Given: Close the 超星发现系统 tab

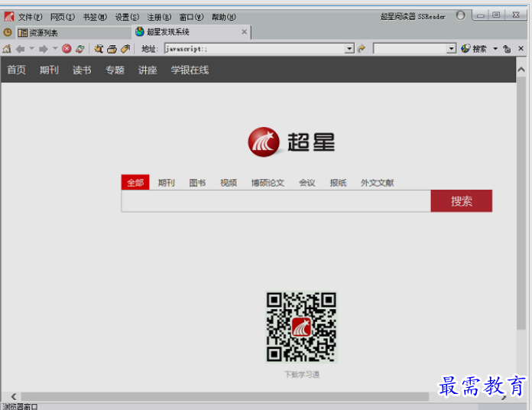Looking at the screenshot, I should [x=245, y=32].
